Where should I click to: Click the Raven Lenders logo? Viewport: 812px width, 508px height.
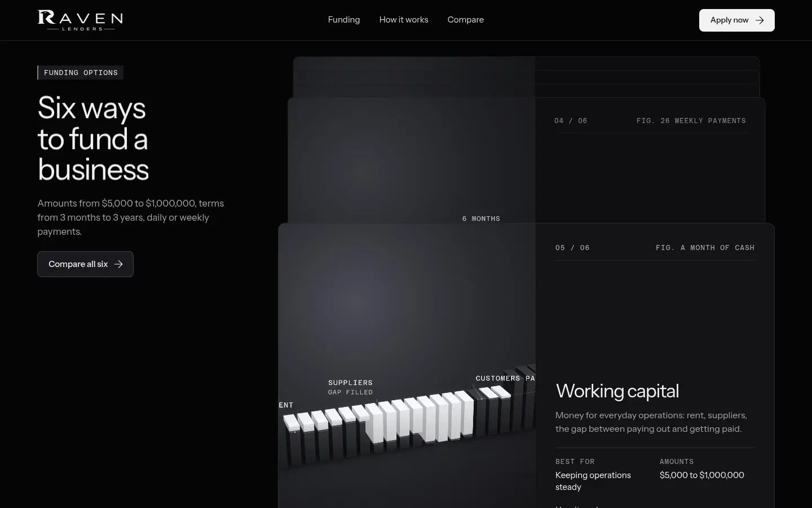(80, 20)
